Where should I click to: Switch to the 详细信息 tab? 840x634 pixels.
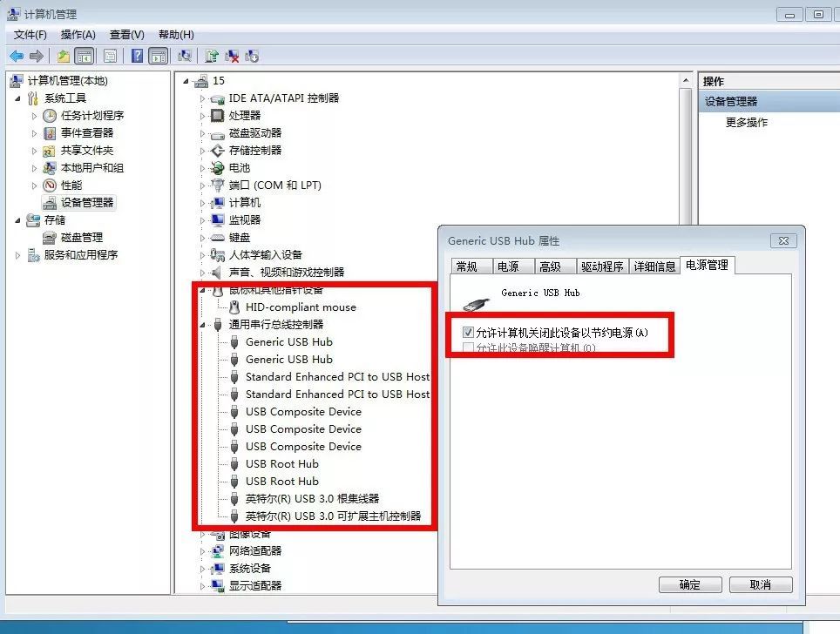tap(654, 266)
